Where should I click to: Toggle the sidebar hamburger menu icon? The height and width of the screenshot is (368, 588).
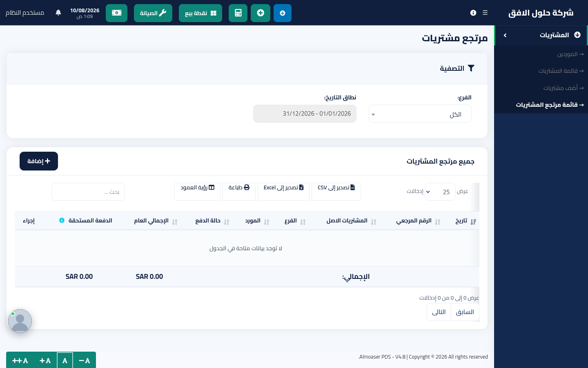tap(485, 13)
